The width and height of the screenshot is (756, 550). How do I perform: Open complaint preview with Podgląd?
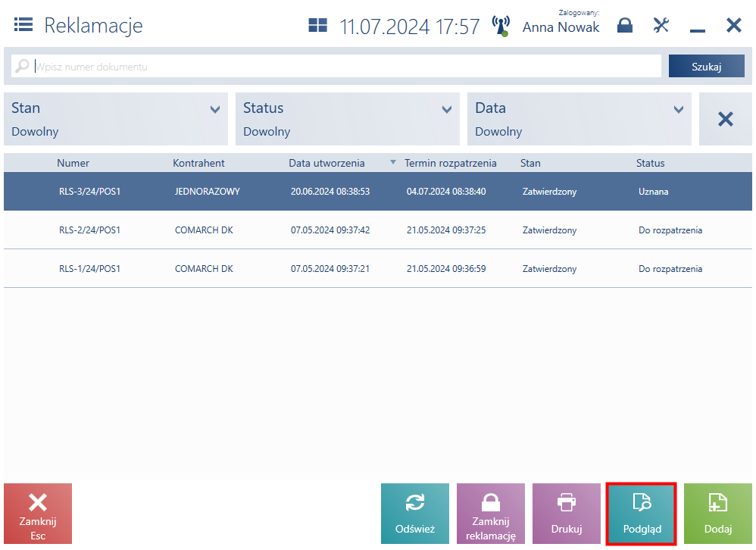point(642,514)
